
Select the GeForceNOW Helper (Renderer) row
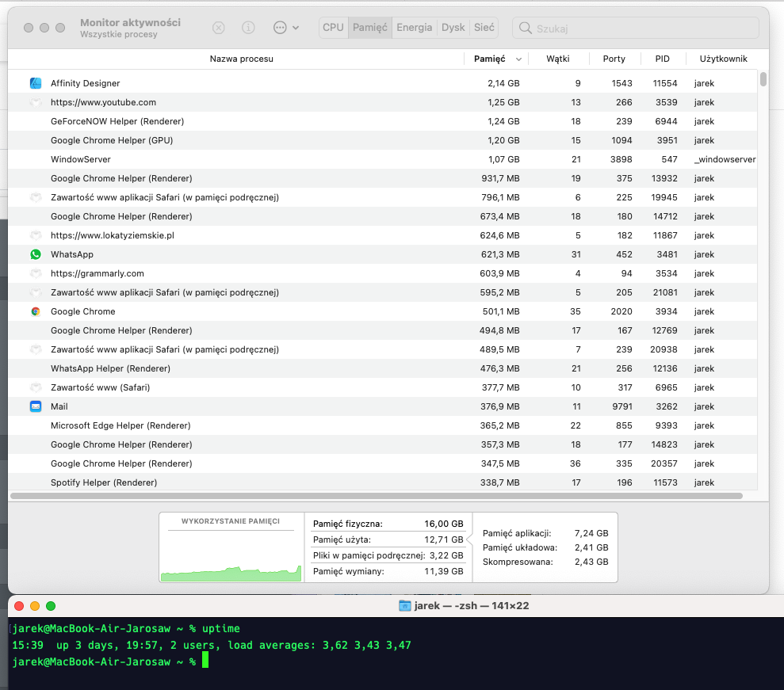383,121
